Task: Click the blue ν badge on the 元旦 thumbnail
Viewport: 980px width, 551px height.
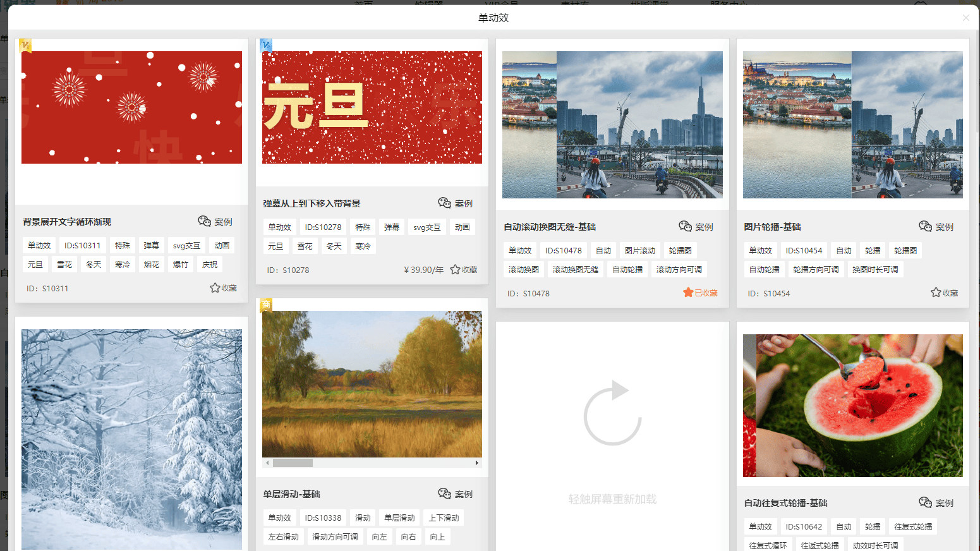Action: tap(266, 44)
